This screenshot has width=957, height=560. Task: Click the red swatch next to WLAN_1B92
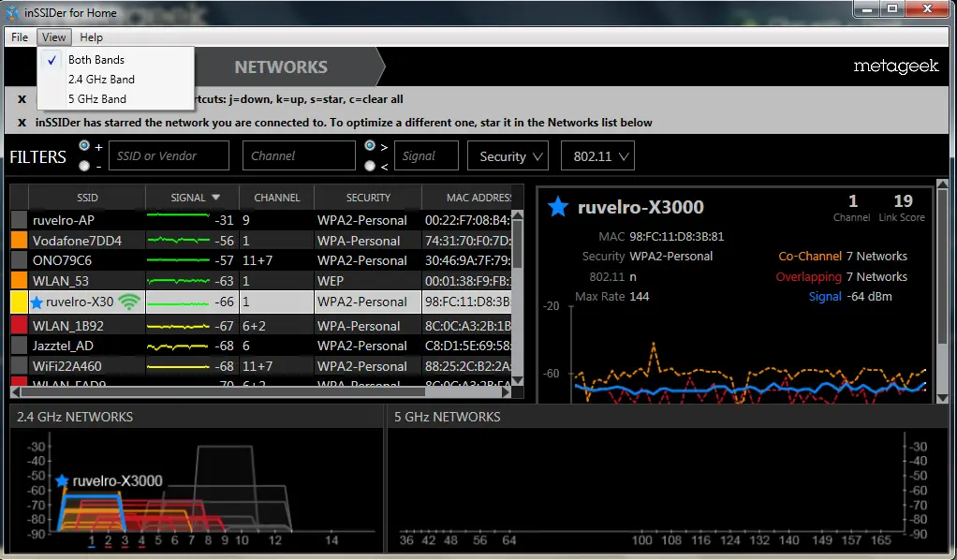(x=20, y=325)
